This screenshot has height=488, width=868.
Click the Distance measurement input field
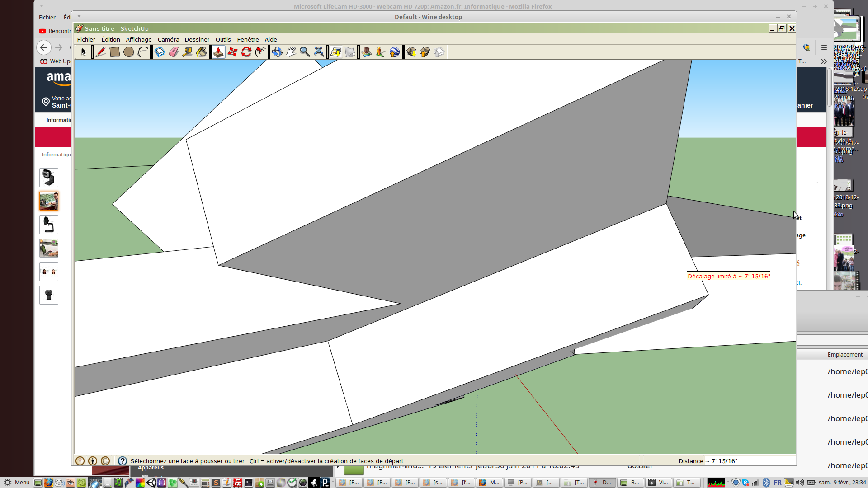click(750, 461)
